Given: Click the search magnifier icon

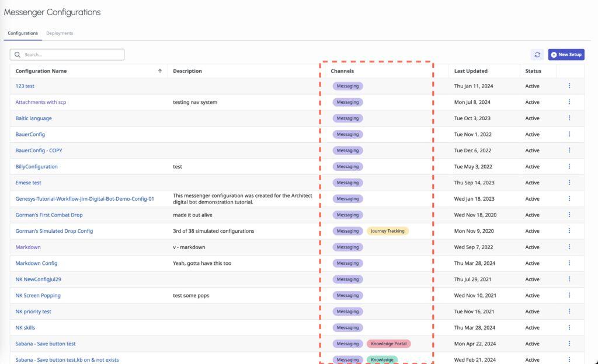Looking at the screenshot, I should (x=18, y=54).
